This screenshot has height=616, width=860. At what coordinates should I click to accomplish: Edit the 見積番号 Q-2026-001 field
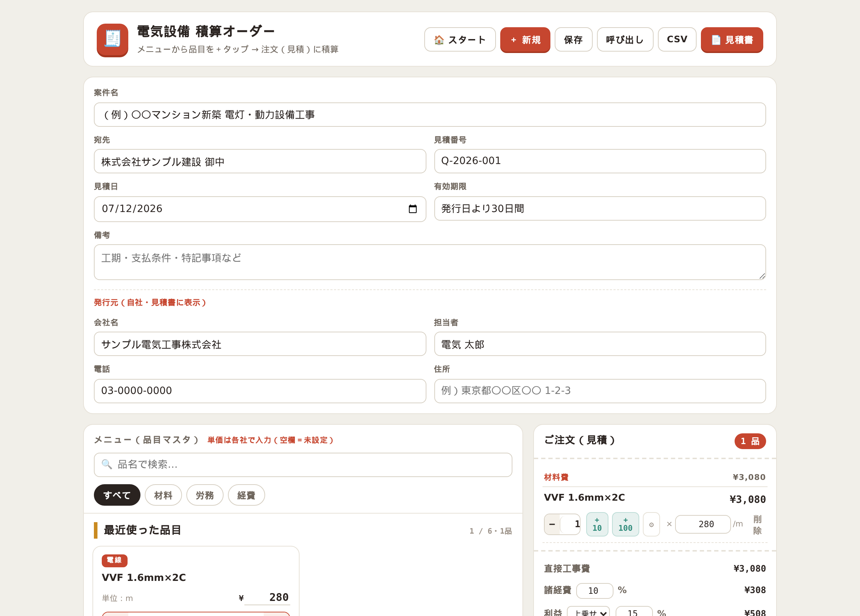[599, 161]
